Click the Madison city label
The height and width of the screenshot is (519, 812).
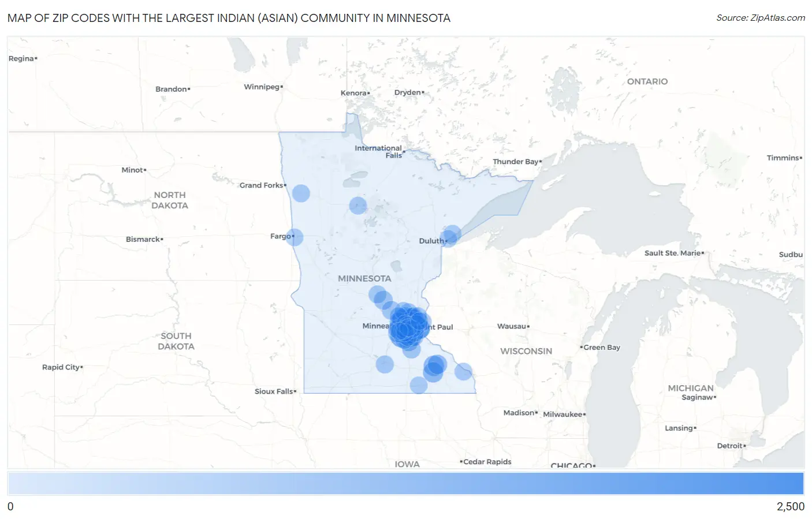pos(519,413)
